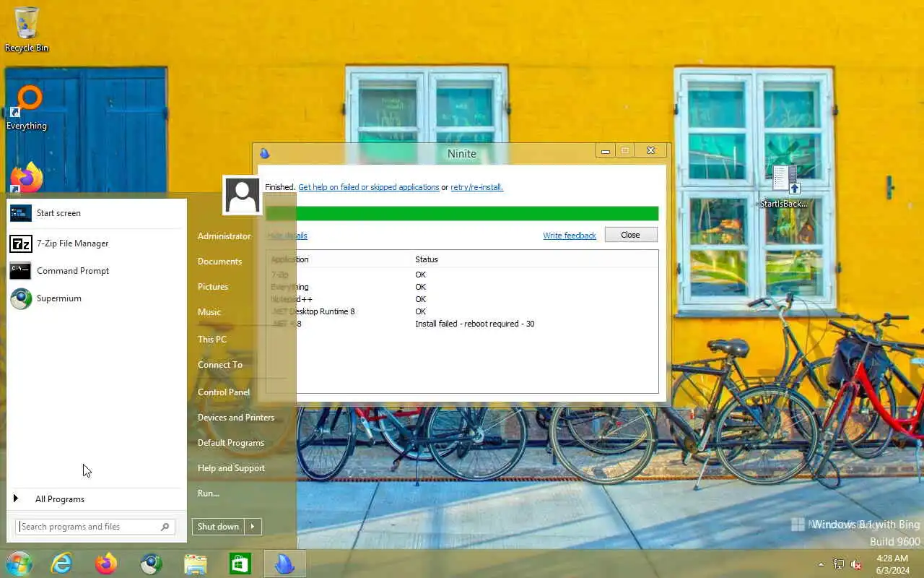Switch to the Ninite taskbar icon
This screenshot has height=578, width=924.
tap(284, 564)
